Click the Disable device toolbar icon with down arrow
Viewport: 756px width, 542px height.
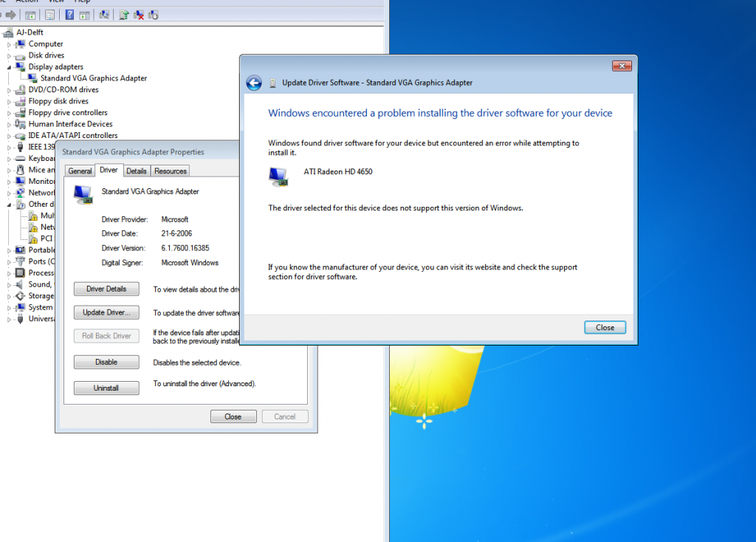pyautogui.click(x=154, y=15)
